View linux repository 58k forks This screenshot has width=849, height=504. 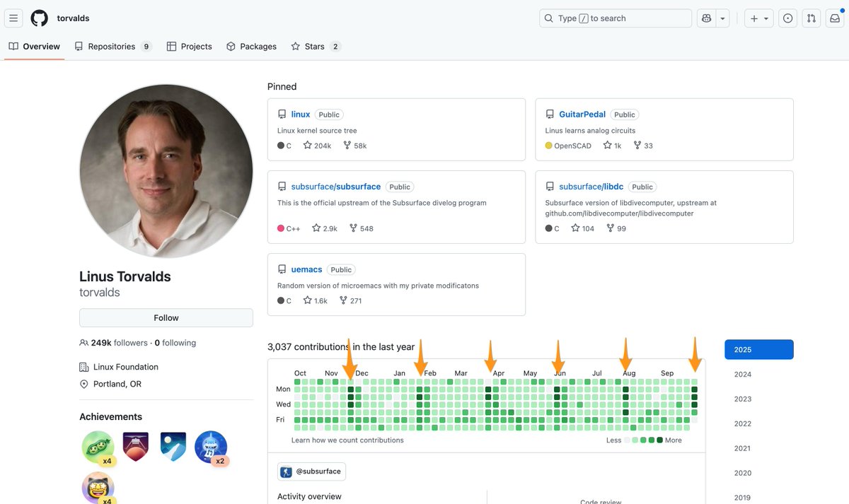(x=354, y=146)
